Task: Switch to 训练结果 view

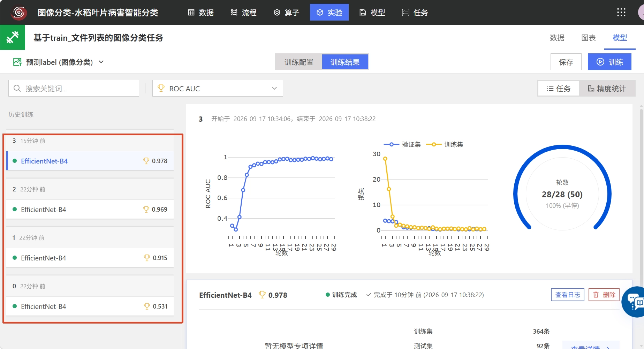Action: pos(345,62)
